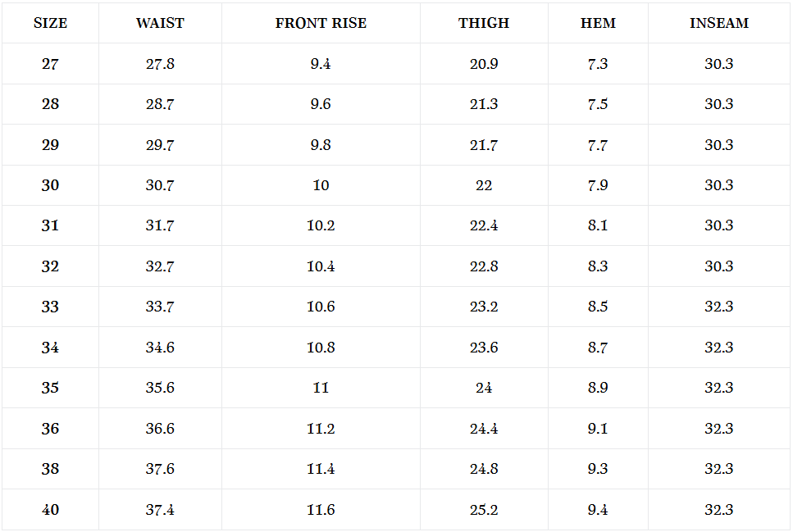Select inseam 32.3 in size 33 row
This screenshot has width=793, height=532.
(x=718, y=307)
